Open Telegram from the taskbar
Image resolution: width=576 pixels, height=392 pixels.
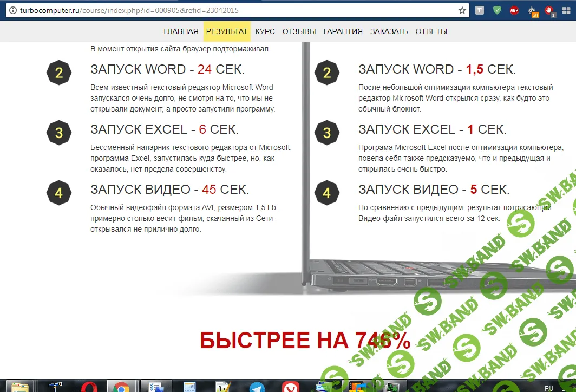click(257, 387)
